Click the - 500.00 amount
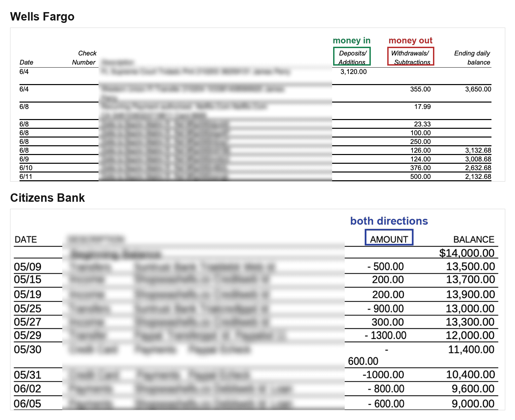Viewport: 515px width, 420px height. pyautogui.click(x=385, y=266)
